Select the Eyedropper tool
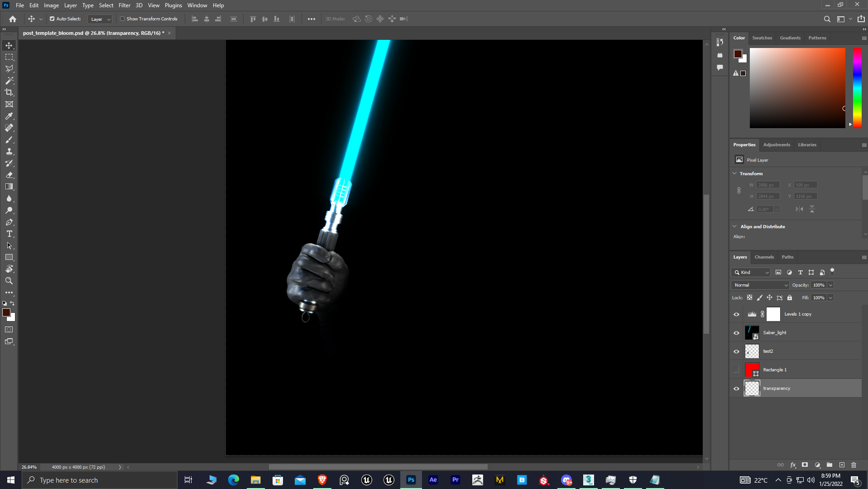 (x=9, y=116)
